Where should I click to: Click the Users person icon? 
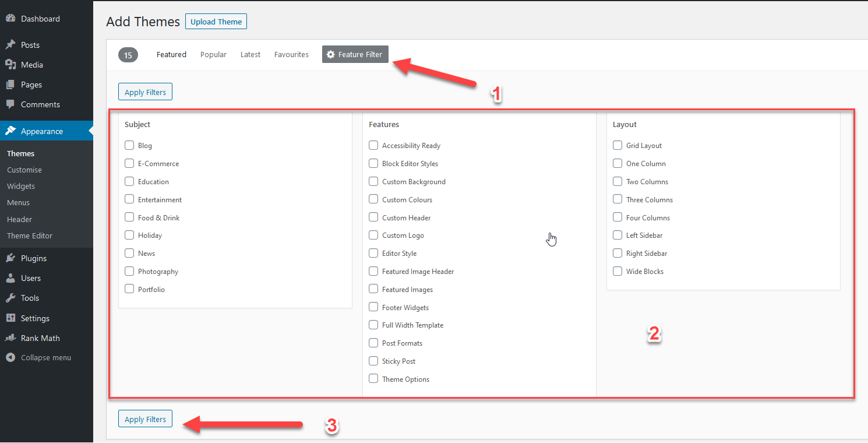pyautogui.click(x=10, y=278)
